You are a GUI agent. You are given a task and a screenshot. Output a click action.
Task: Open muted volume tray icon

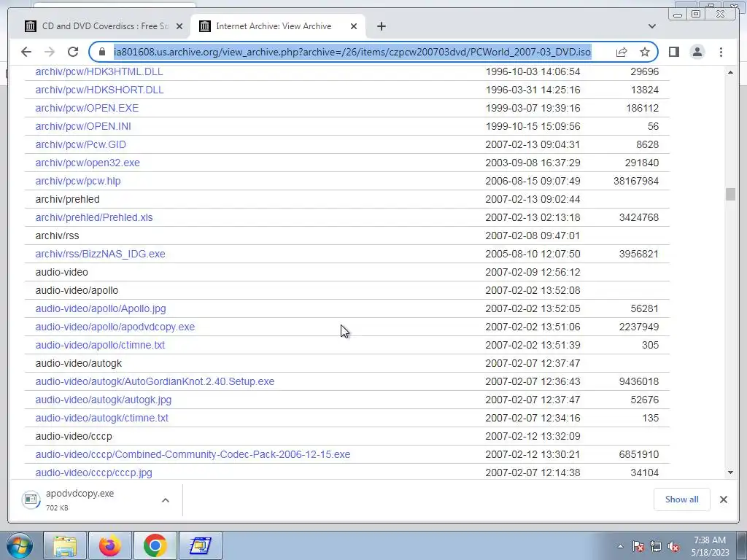tap(673, 547)
